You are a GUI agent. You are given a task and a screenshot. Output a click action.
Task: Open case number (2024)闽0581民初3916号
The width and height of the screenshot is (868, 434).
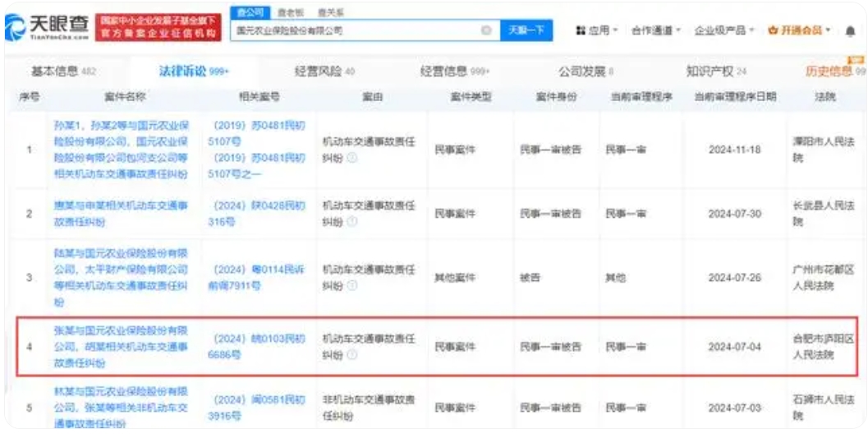point(257,408)
